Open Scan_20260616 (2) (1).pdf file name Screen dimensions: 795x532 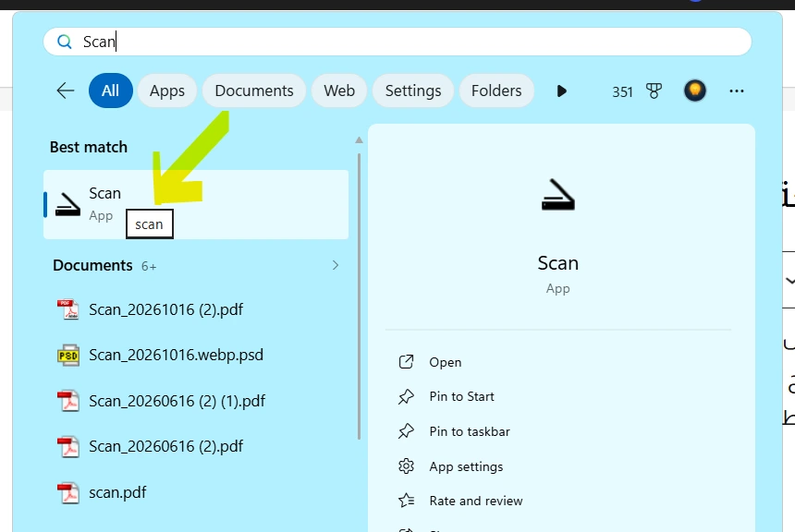coord(177,401)
